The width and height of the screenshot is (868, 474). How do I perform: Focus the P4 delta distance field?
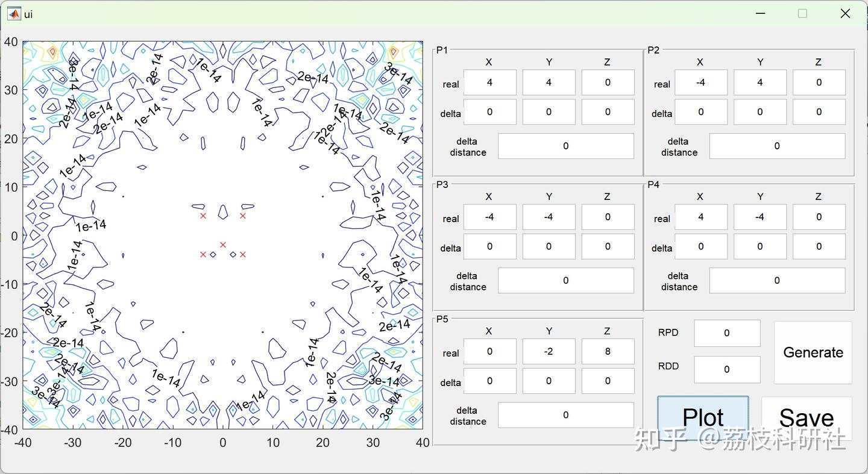(777, 280)
